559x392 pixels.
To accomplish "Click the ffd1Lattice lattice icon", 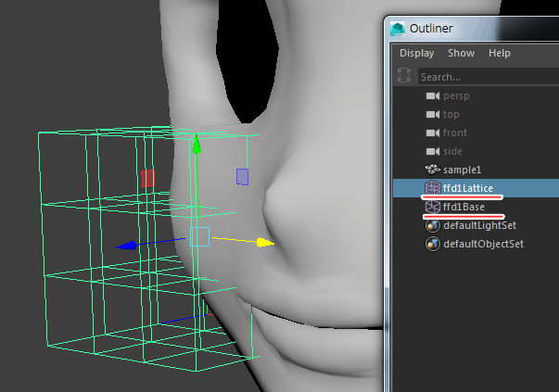I will point(432,188).
